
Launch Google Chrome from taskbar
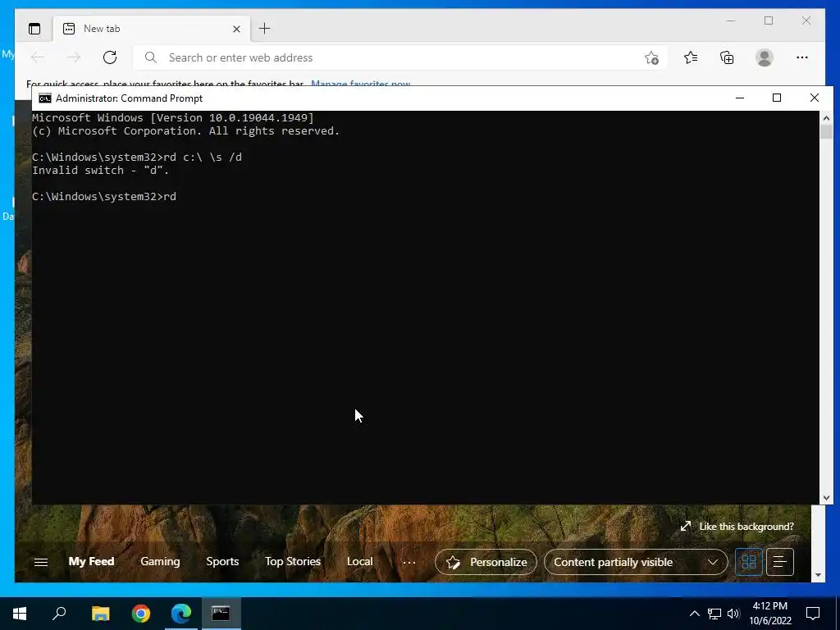coord(141,614)
